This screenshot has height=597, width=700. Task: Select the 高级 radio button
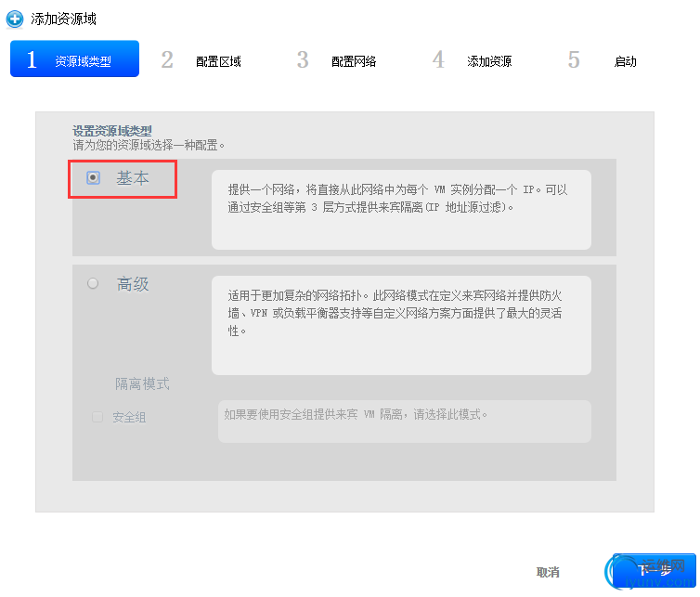click(x=93, y=283)
